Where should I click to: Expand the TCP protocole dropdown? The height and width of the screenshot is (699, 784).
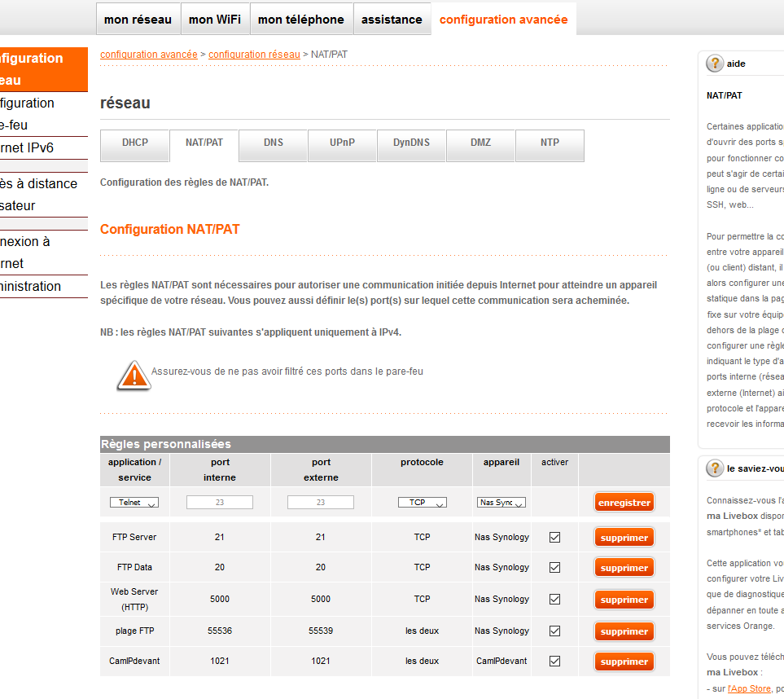422,503
